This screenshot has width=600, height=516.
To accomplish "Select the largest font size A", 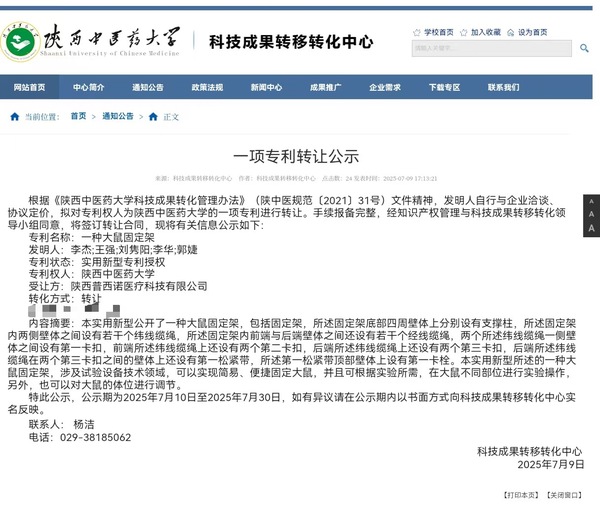I will point(591,229).
